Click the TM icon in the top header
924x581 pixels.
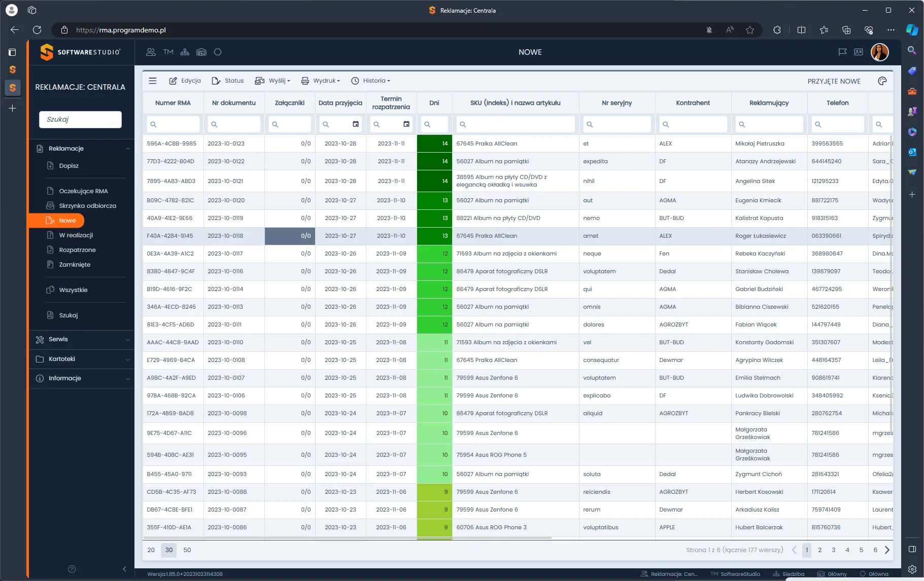(x=168, y=52)
